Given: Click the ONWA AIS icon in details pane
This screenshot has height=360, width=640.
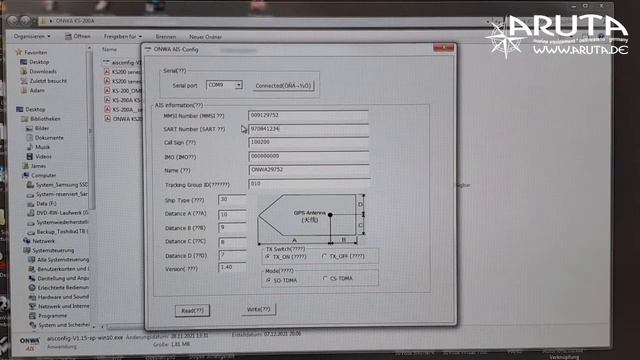Looking at the screenshot, I should tap(29, 344).
